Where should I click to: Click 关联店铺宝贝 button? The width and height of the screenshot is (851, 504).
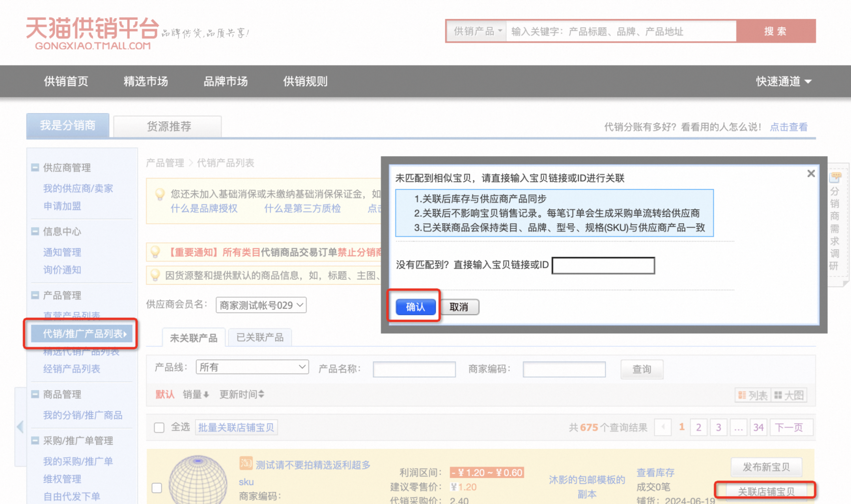pos(766,491)
